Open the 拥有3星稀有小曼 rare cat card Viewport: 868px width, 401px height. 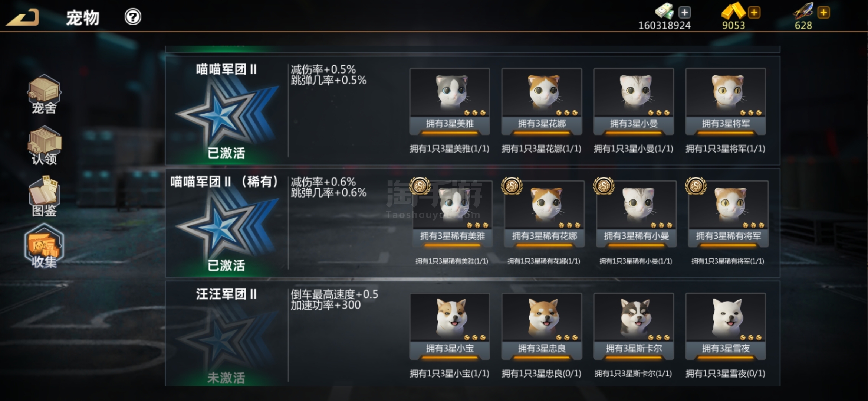tap(636, 214)
